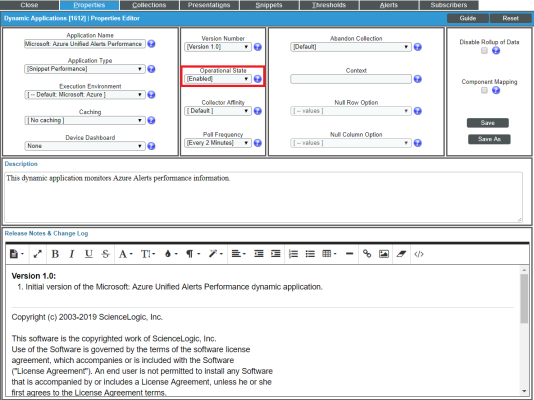Apply Italic formatting in editor toolbar
The image size is (534, 400).
[72, 254]
